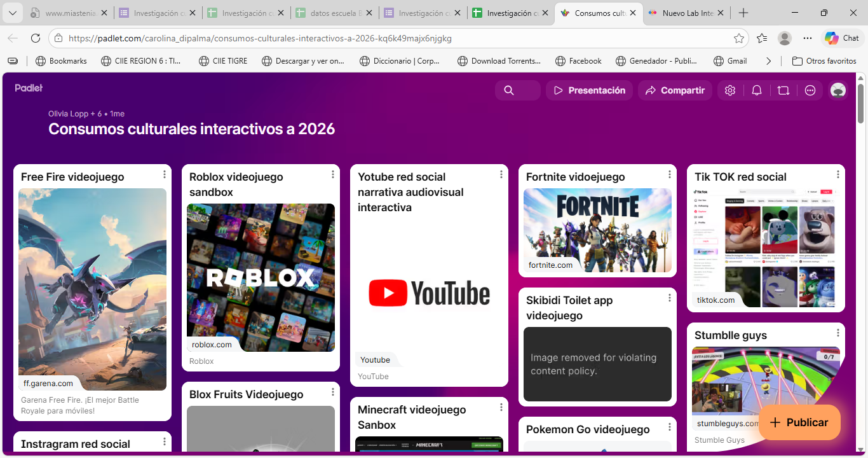Open the Pokemon Go post options menu
This screenshot has height=458, width=868.
pyautogui.click(x=669, y=426)
